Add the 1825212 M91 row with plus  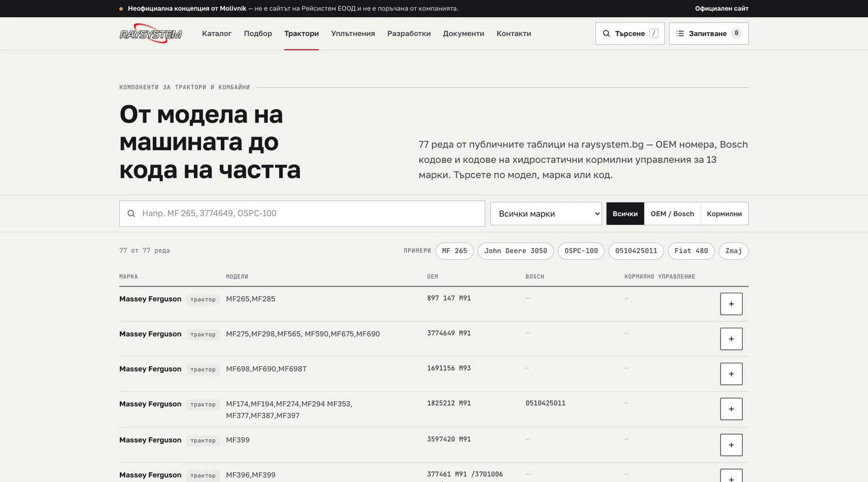point(731,409)
